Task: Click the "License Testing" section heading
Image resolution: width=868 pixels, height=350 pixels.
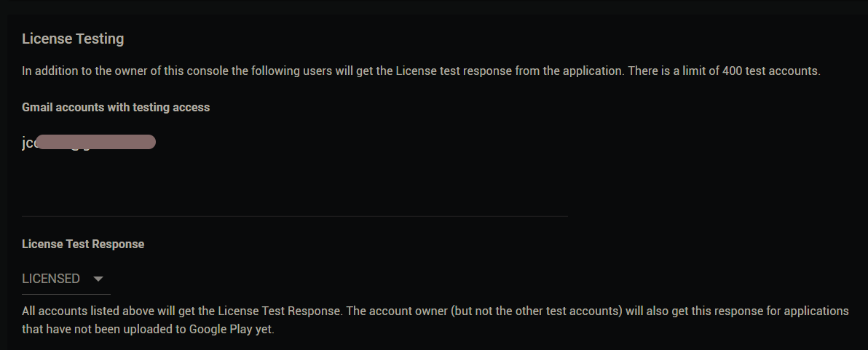Action: coord(73,39)
